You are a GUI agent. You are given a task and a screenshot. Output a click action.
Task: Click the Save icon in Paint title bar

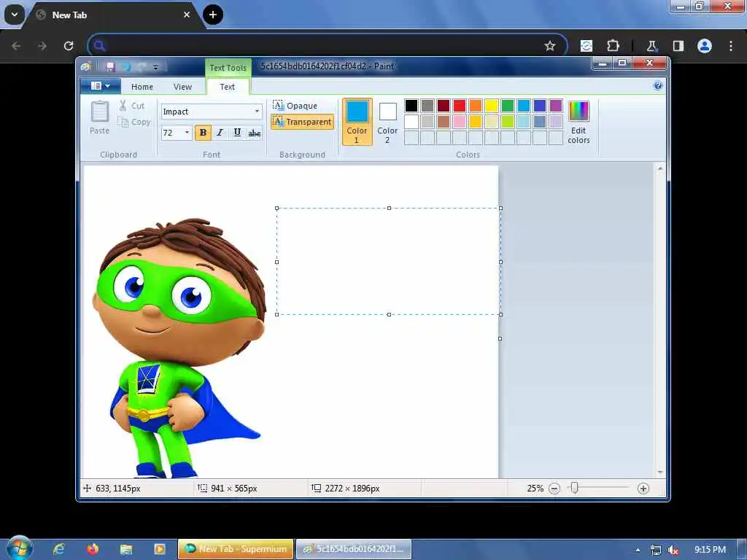(110, 66)
